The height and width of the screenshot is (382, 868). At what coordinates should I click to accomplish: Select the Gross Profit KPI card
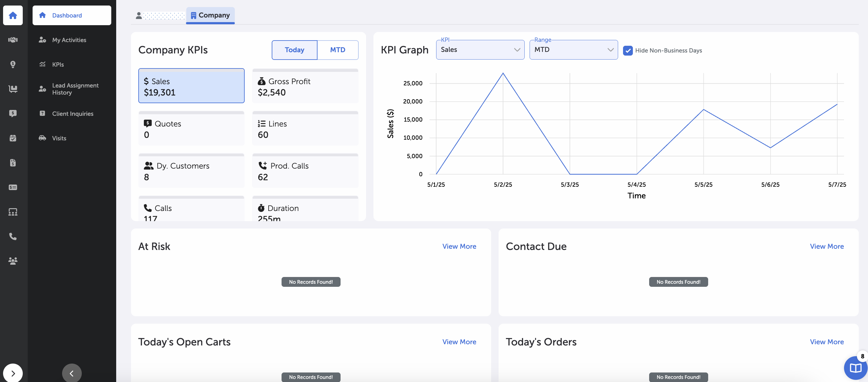coord(305,86)
